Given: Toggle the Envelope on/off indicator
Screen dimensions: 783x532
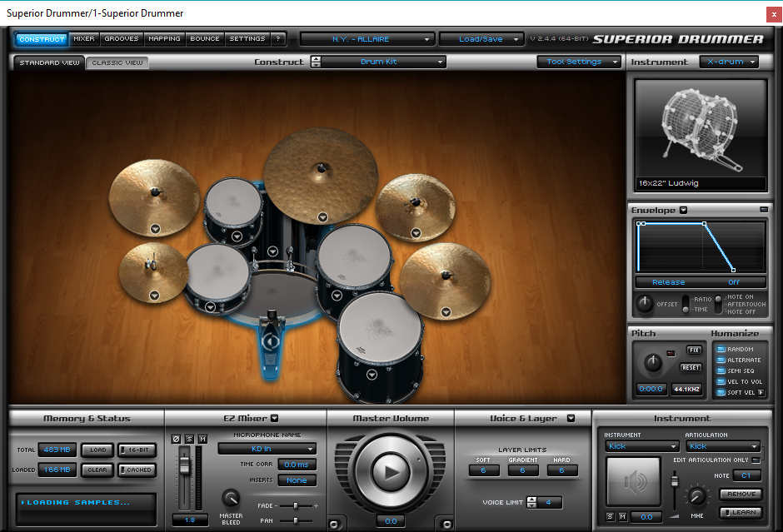Looking at the screenshot, I should click(x=764, y=210).
